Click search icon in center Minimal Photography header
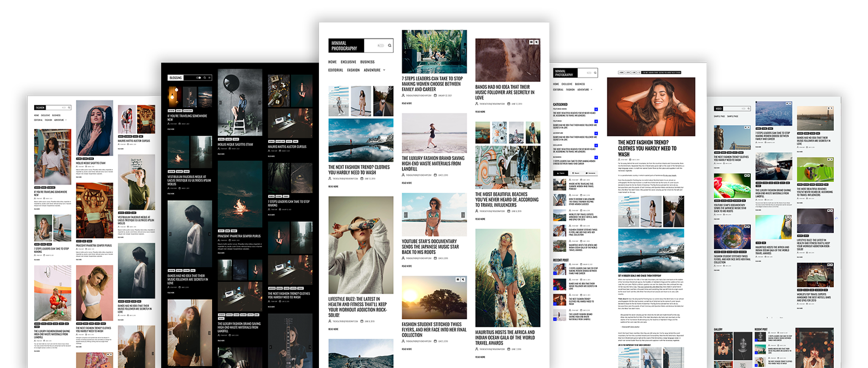The image size is (868, 368). tap(390, 46)
